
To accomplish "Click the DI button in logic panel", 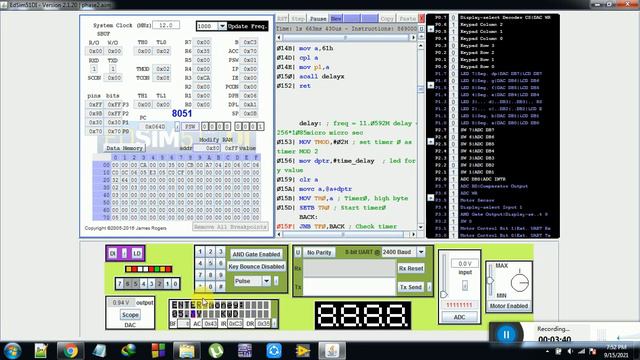I will pos(113,253).
